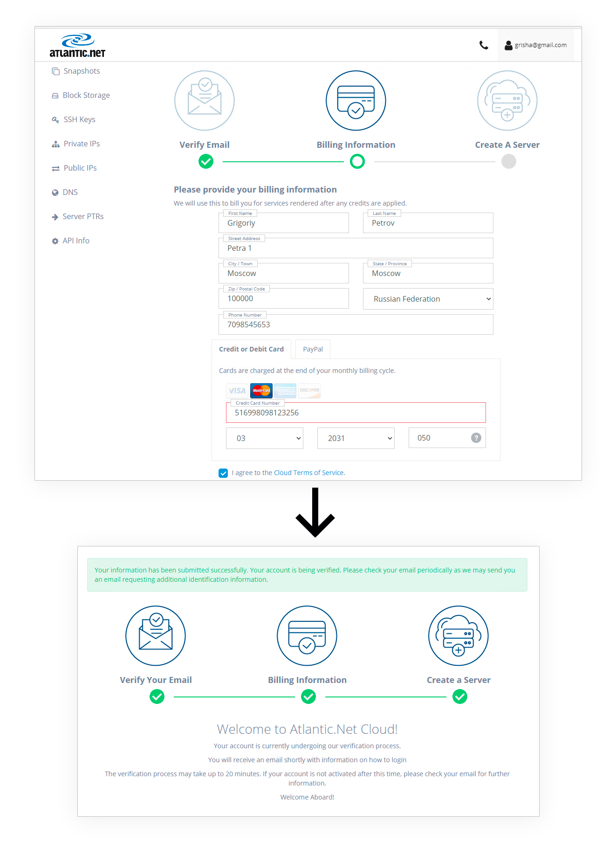Click the Billing Information card icon in welcome panel
Image resolution: width=616 pixels, height=862 pixels.
point(307,636)
